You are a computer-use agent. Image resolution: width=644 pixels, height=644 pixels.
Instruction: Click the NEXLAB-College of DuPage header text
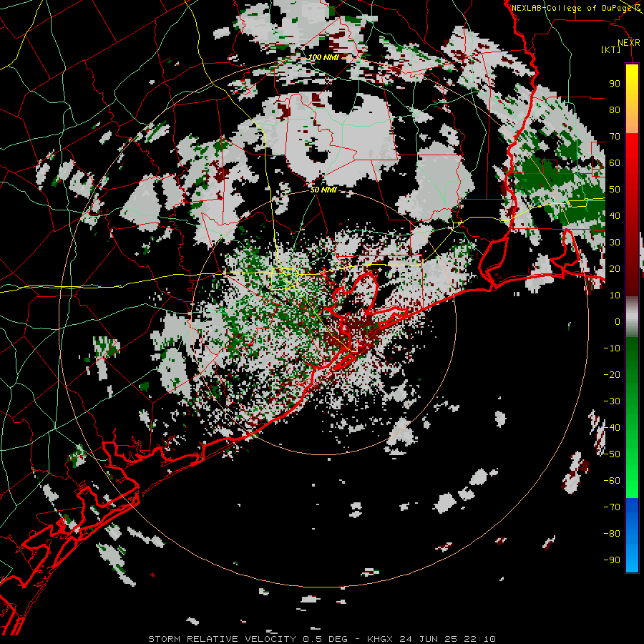573,8
